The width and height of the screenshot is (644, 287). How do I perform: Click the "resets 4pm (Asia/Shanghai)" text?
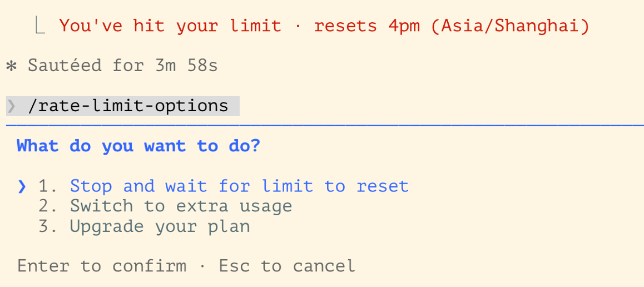tap(452, 26)
